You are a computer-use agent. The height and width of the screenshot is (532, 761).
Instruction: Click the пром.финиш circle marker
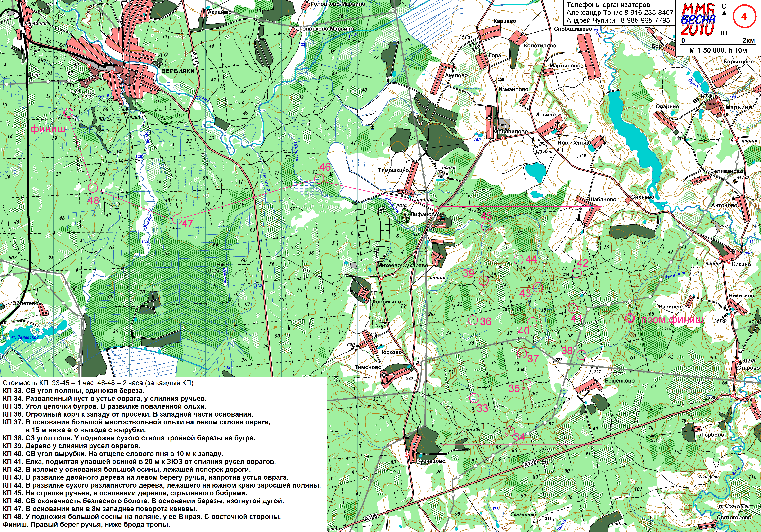click(x=630, y=318)
